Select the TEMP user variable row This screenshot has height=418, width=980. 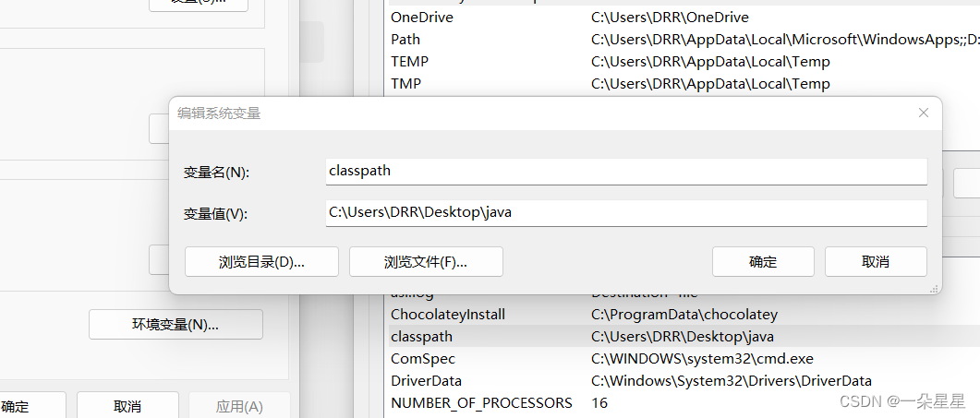[x=684, y=62]
